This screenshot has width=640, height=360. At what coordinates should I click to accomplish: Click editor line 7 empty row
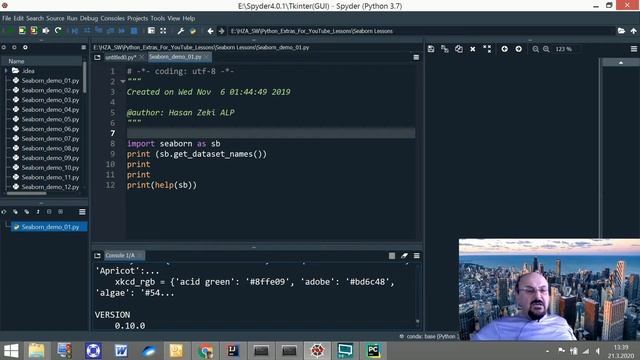point(271,133)
